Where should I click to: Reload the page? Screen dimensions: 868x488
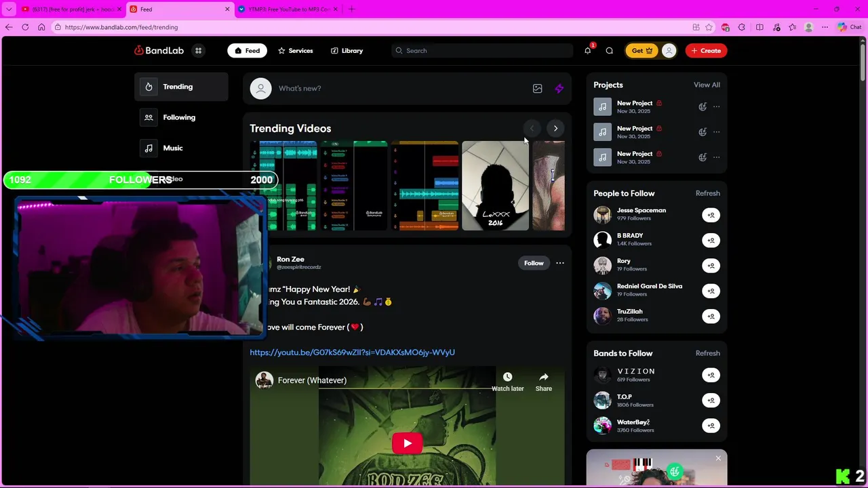(x=25, y=27)
